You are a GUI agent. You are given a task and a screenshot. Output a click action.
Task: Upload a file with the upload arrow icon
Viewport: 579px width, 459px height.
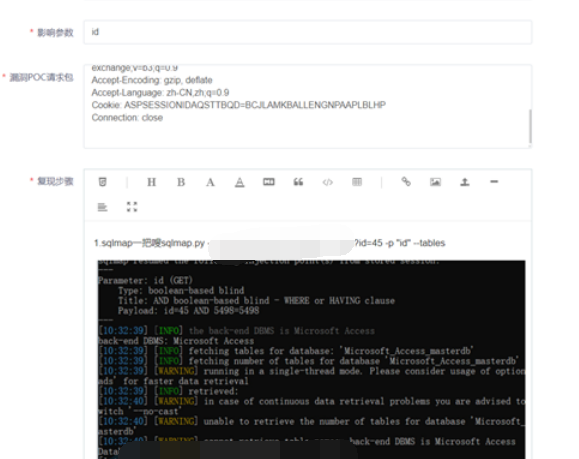[x=465, y=182]
